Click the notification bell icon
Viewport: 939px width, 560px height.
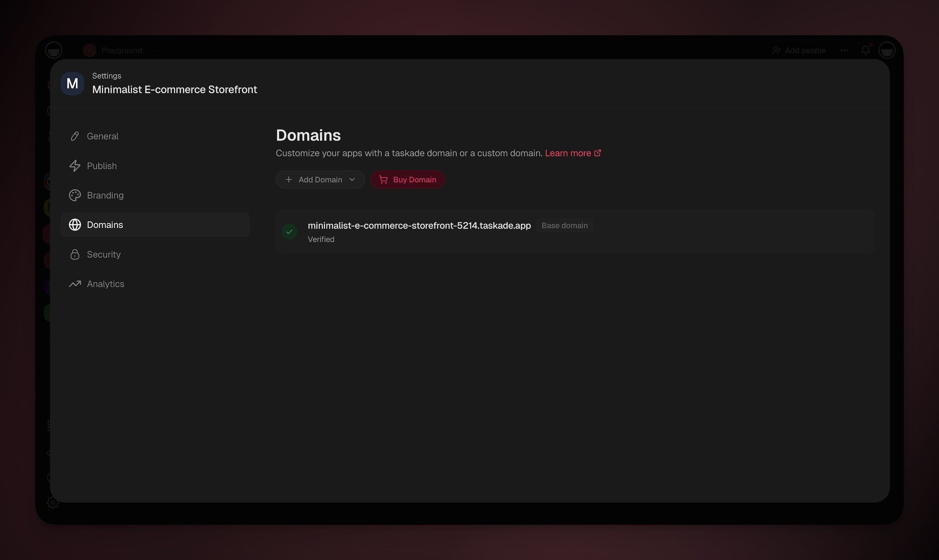865,50
